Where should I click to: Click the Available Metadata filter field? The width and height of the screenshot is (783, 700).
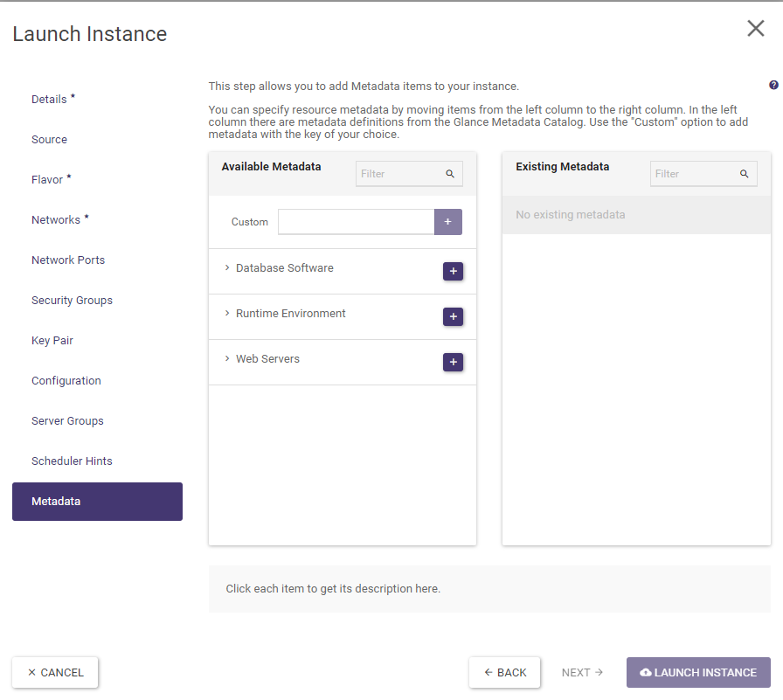click(398, 174)
